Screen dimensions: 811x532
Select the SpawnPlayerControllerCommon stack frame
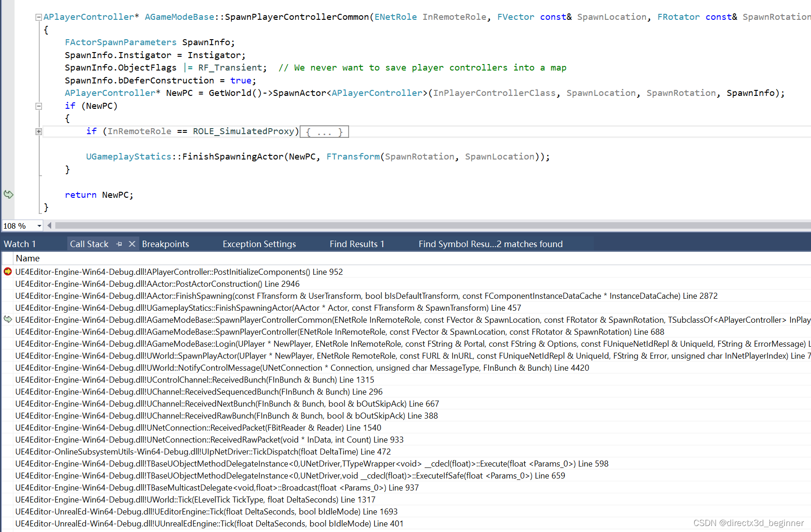412,320
